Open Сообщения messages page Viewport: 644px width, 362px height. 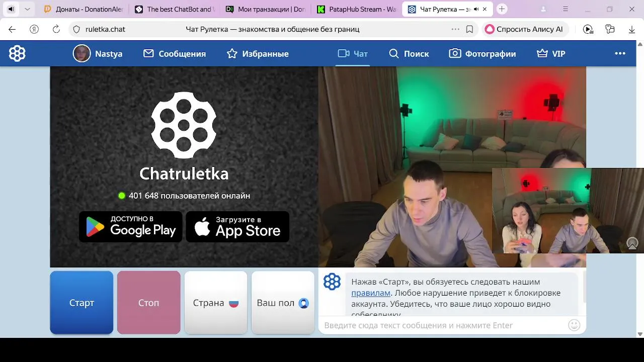pyautogui.click(x=175, y=54)
